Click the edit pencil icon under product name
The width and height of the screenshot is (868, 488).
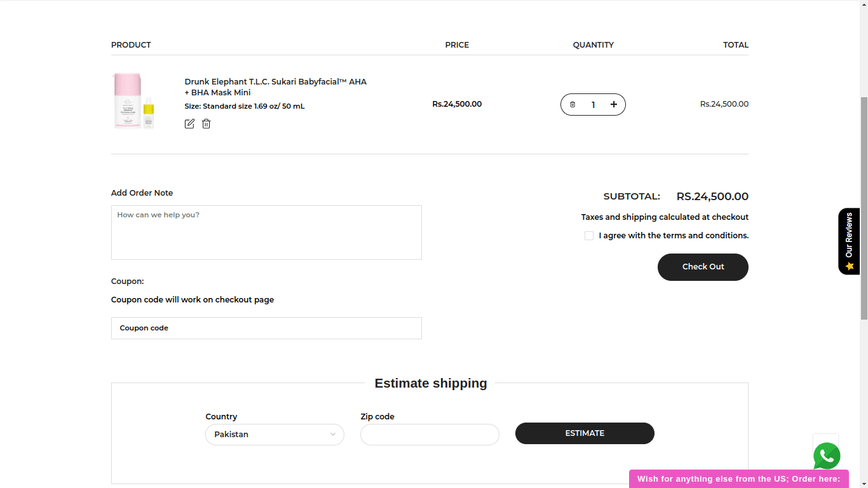click(x=189, y=124)
